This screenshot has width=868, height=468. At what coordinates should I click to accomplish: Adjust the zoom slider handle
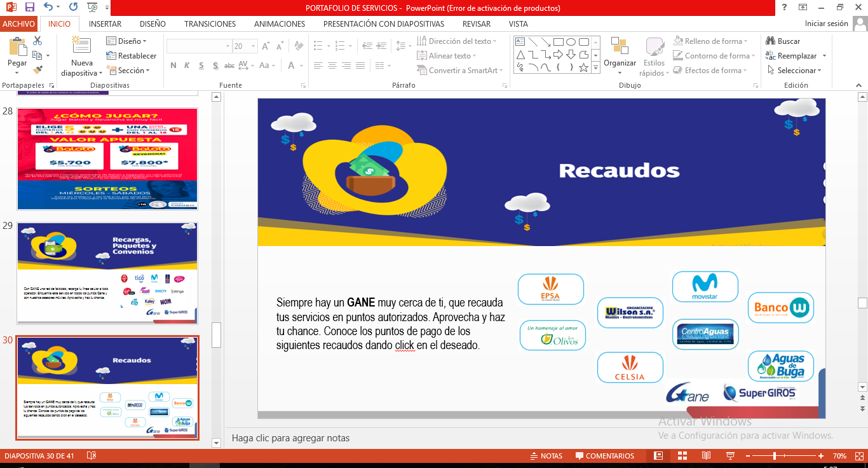click(775, 456)
